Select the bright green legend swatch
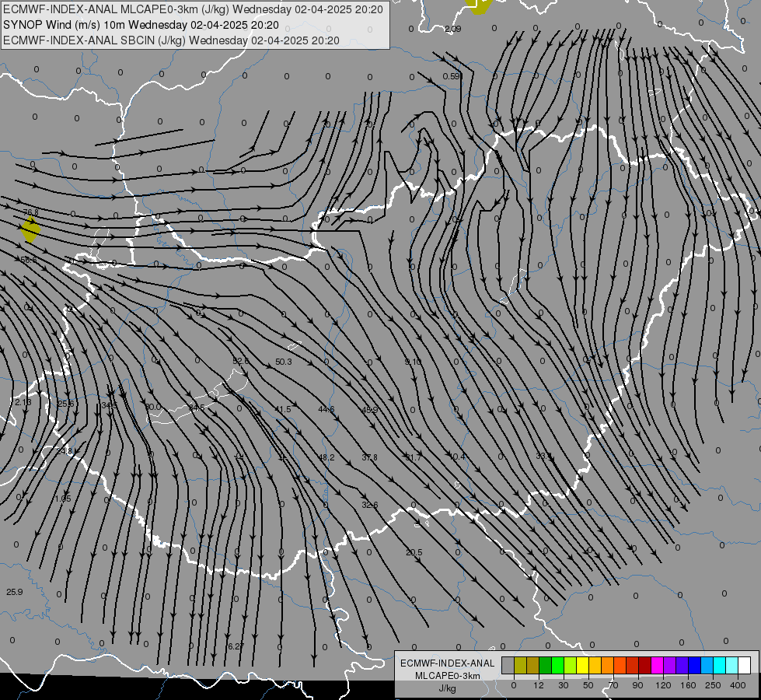761x700 pixels. 557,665
